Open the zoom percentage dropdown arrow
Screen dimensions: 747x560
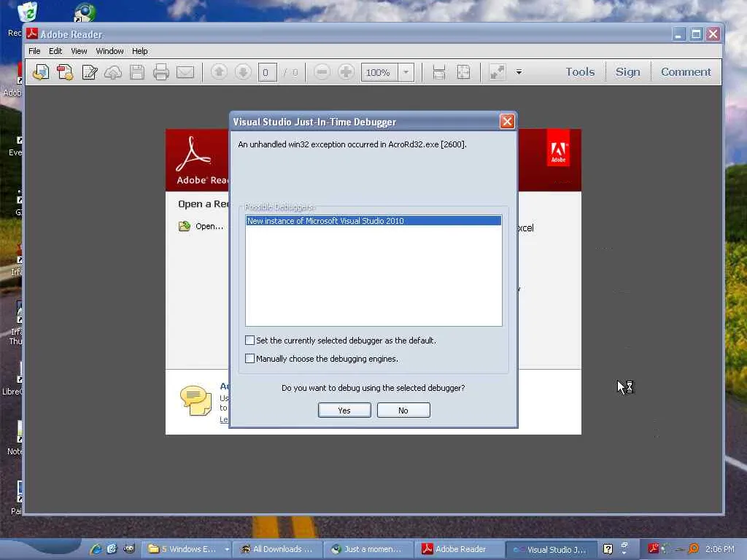406,72
